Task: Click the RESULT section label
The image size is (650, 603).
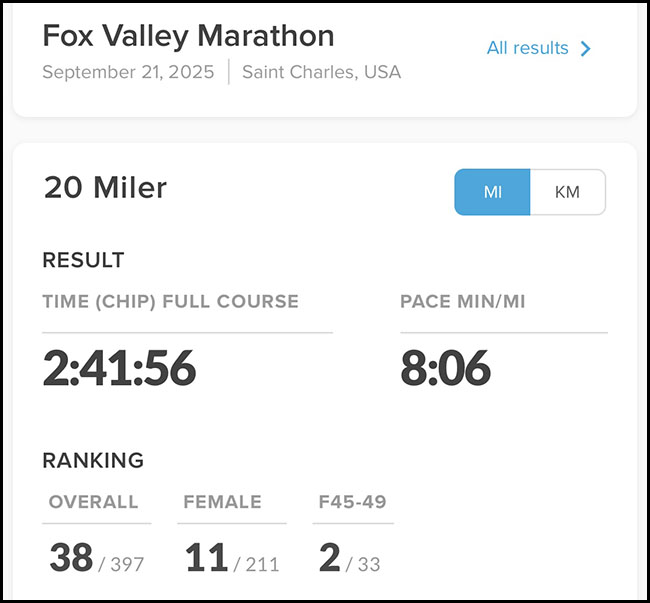Action: 83,260
